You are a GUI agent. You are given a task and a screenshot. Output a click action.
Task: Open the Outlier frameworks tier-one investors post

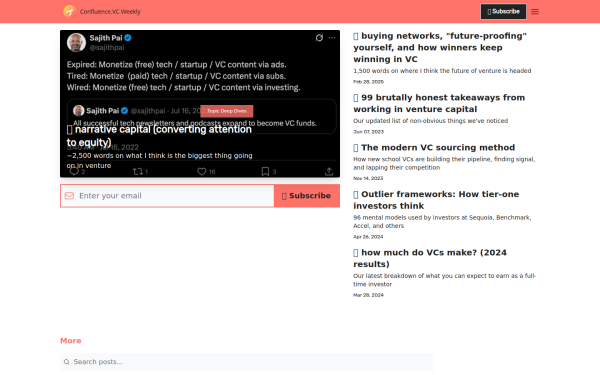pos(436,200)
